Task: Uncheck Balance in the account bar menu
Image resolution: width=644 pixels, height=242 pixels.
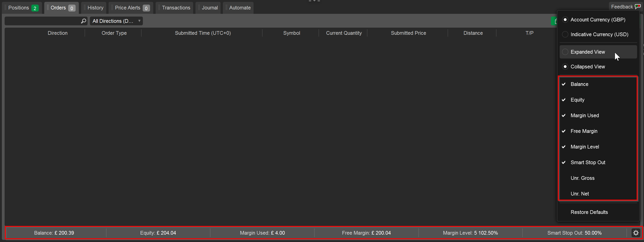Action: [x=598, y=84]
